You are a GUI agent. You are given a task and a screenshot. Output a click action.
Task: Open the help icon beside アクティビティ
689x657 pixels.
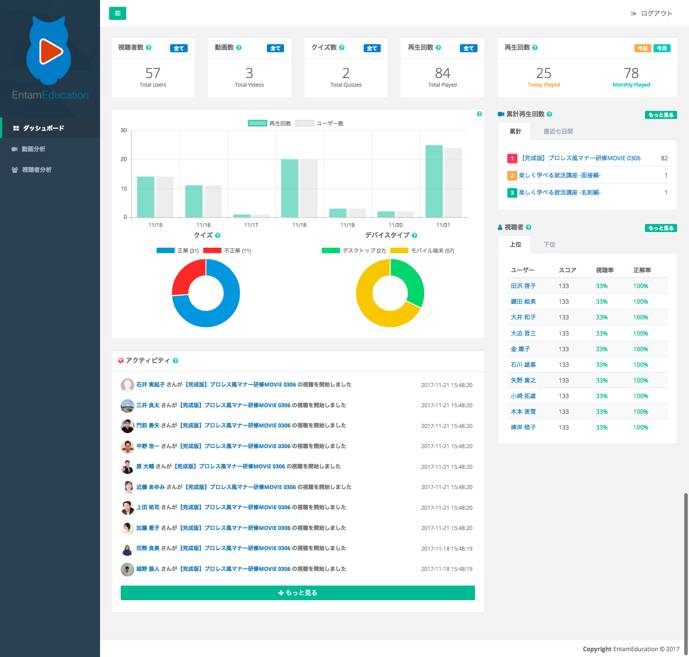pos(175,361)
